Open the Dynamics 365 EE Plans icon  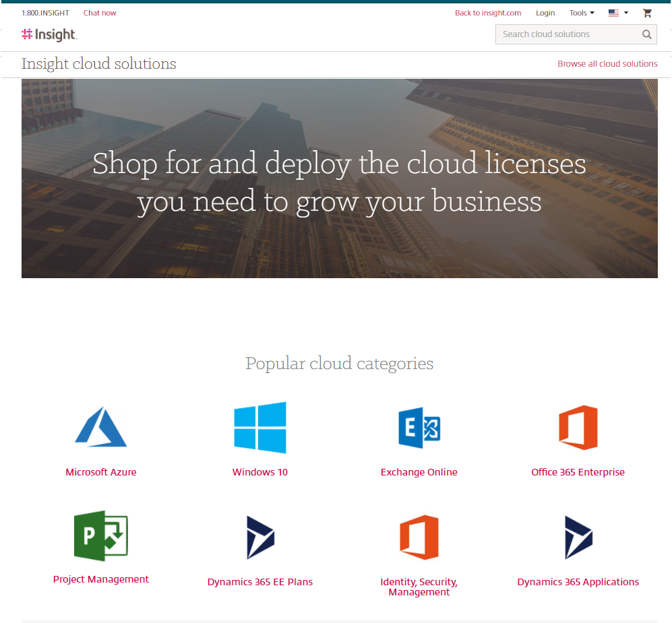(260, 537)
